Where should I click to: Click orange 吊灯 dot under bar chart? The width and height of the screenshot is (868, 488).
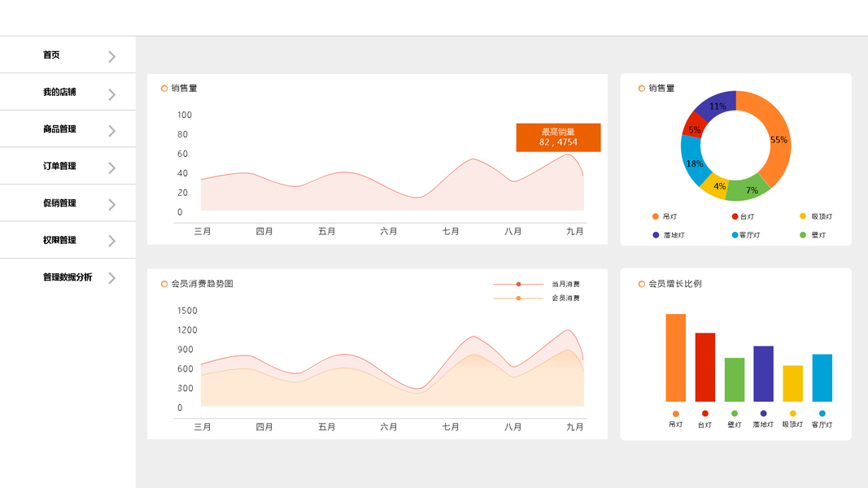[675, 414]
